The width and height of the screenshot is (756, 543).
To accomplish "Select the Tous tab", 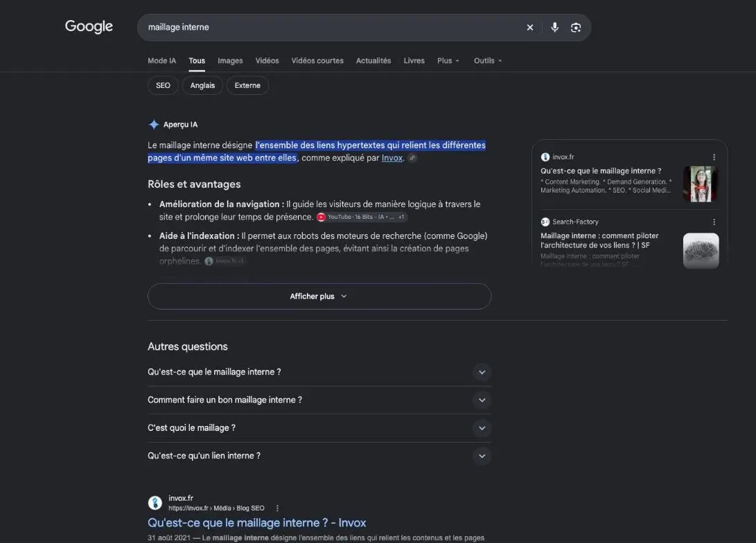I will (197, 61).
